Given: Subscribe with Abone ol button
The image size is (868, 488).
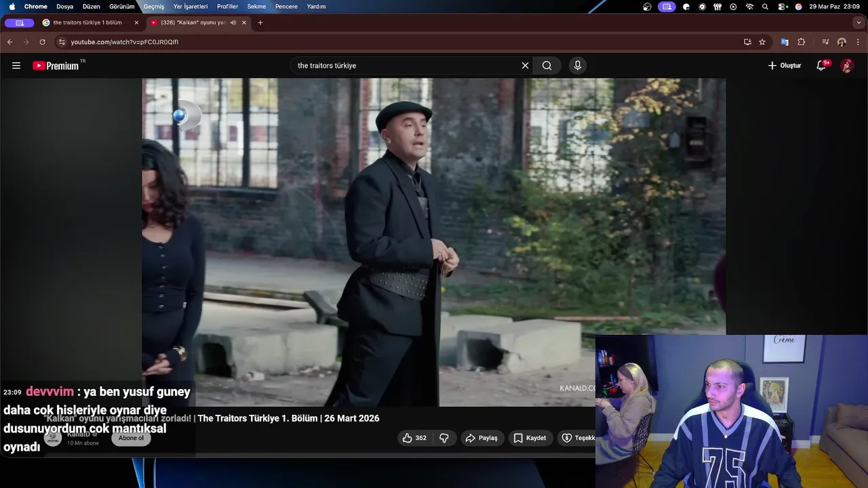Looking at the screenshot, I should click(131, 438).
